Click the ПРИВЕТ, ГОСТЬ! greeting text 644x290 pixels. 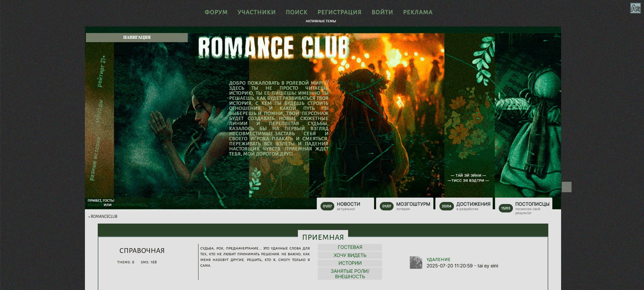tap(101, 200)
